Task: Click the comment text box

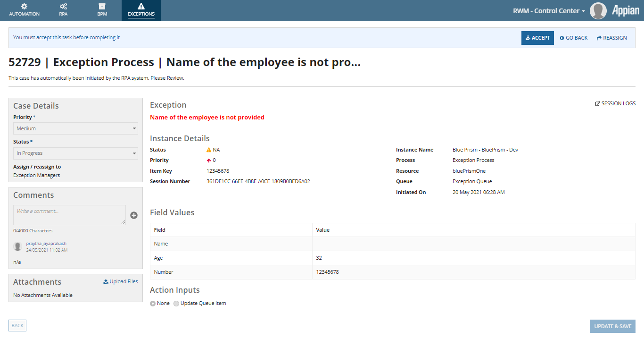Action: [69, 215]
